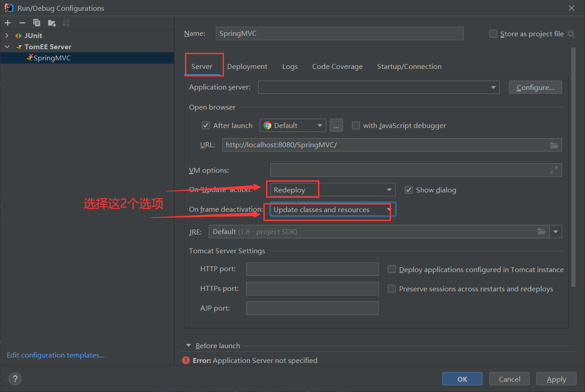This screenshot has height=392, width=585.
Task: Browse URL using the folder icon
Action: (554, 145)
